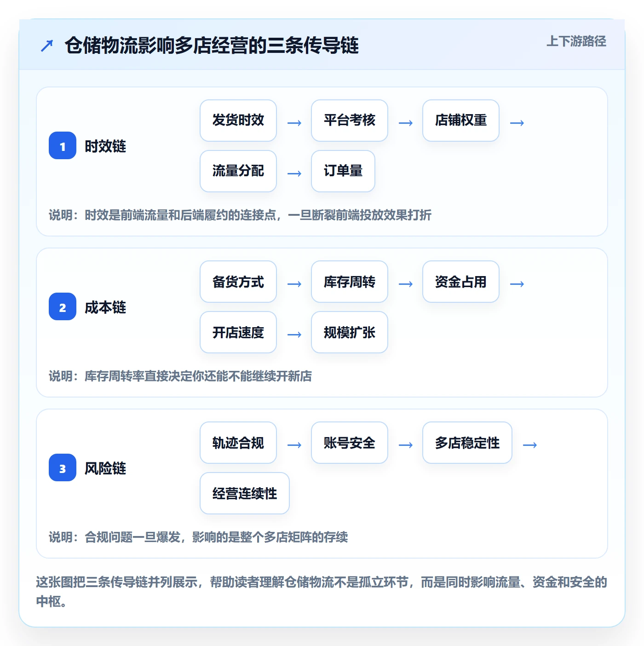Click the 账号安全 node
This screenshot has height=646, width=644.
coord(350,443)
